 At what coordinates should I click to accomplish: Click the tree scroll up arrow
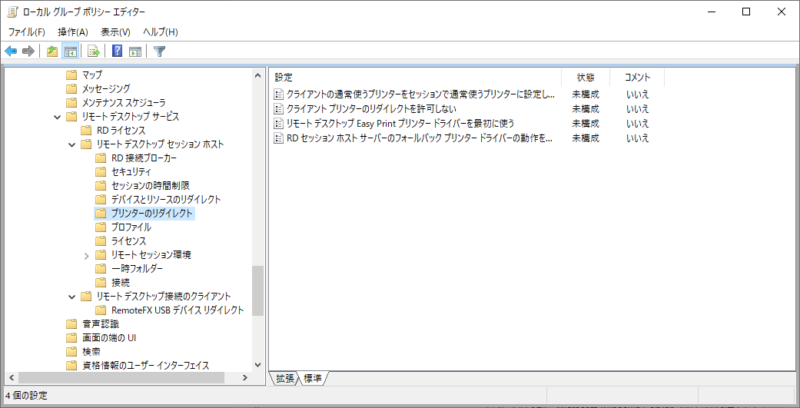click(258, 75)
